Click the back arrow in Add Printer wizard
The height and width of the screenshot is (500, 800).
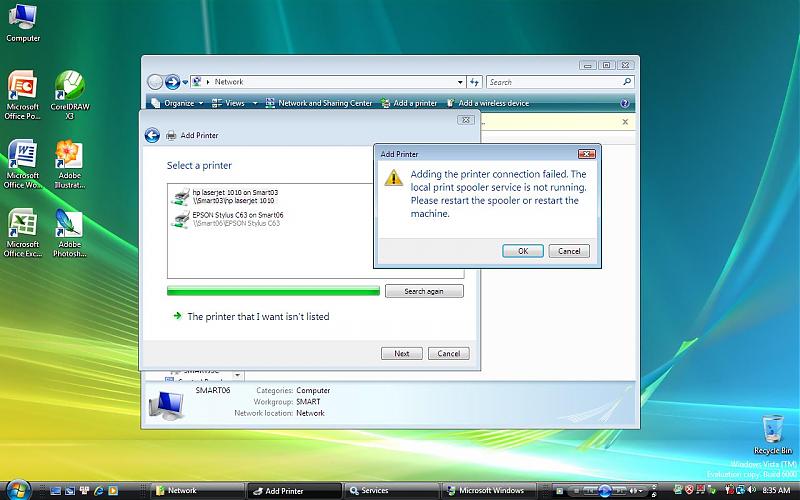pos(152,135)
